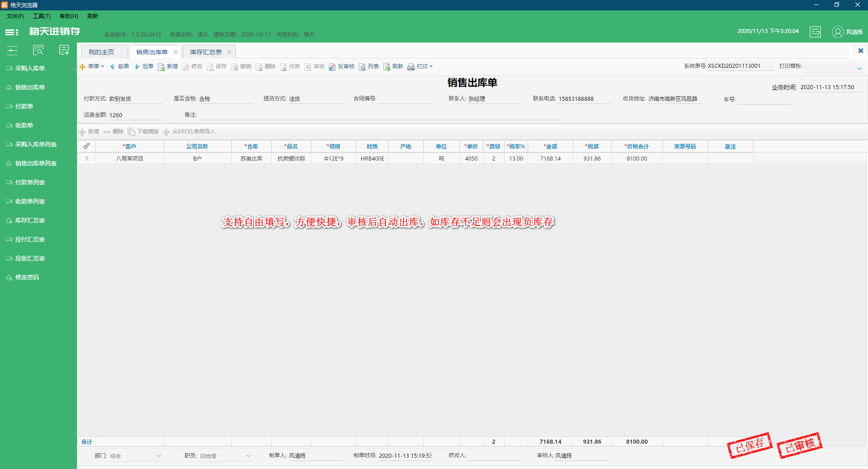Expand the 打印模板 dropdown arrow

(859, 69)
